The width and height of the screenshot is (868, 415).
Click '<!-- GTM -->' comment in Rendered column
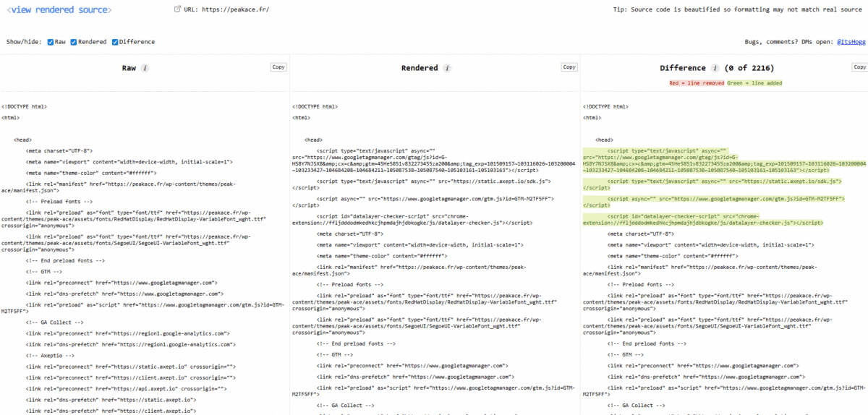(x=336, y=356)
